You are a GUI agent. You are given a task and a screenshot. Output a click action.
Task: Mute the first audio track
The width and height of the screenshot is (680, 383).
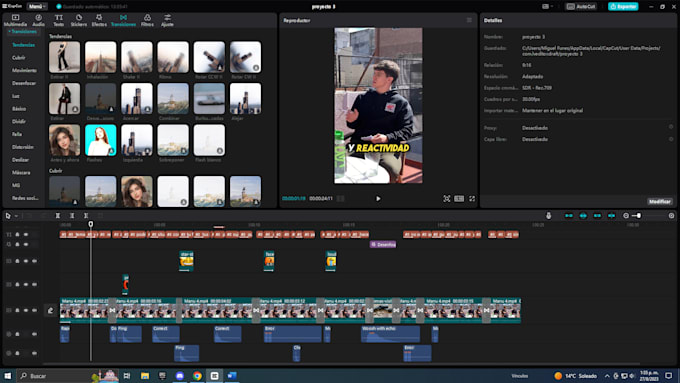click(35, 334)
